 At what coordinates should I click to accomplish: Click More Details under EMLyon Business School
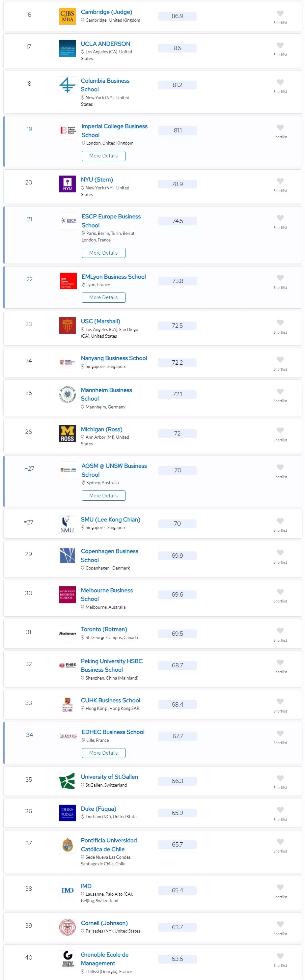pos(103,297)
